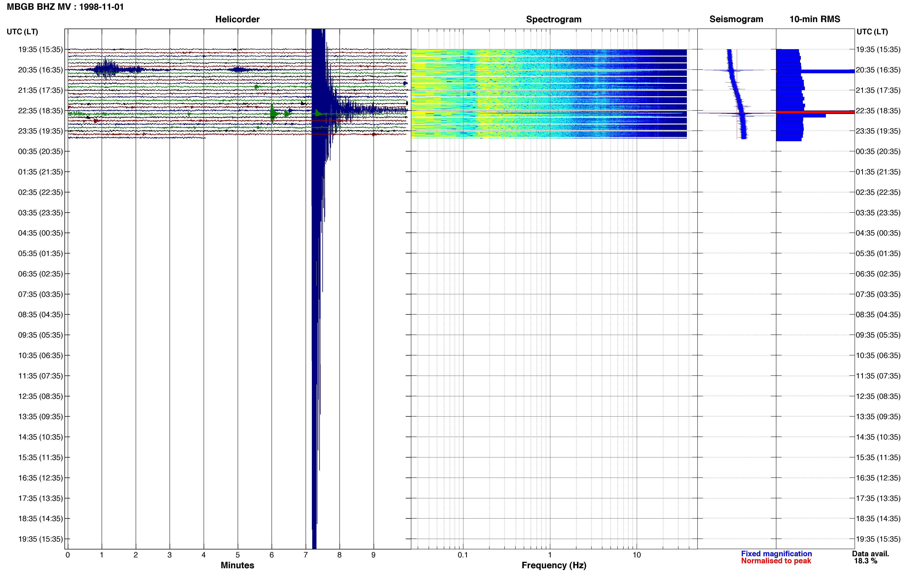Click the '10-min RMS' panel heading
The image size is (924, 578).
(815, 19)
